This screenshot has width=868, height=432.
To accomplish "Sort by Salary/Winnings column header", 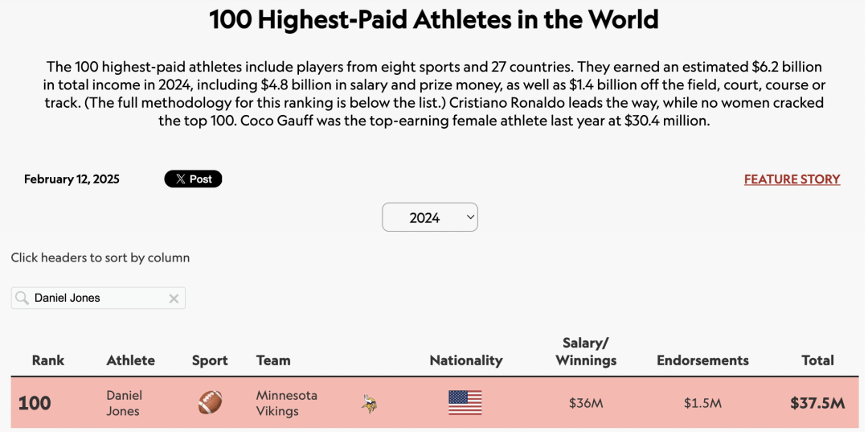I will (x=586, y=352).
